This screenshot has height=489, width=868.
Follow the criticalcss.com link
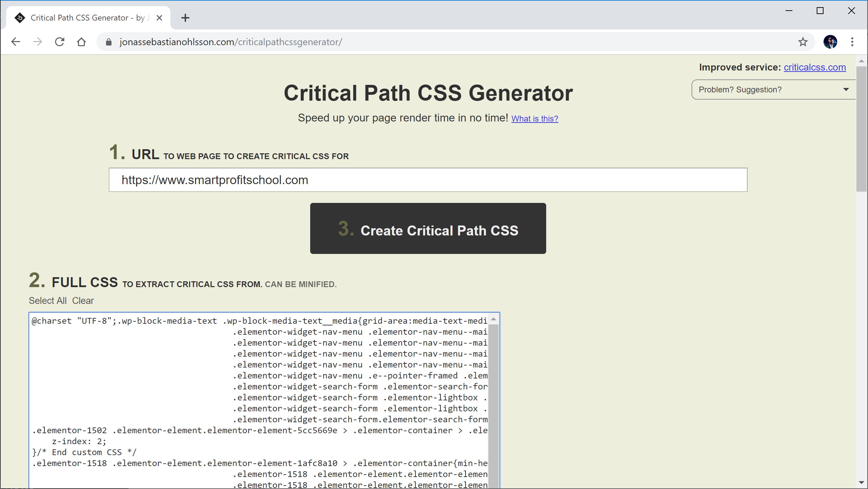[815, 67]
